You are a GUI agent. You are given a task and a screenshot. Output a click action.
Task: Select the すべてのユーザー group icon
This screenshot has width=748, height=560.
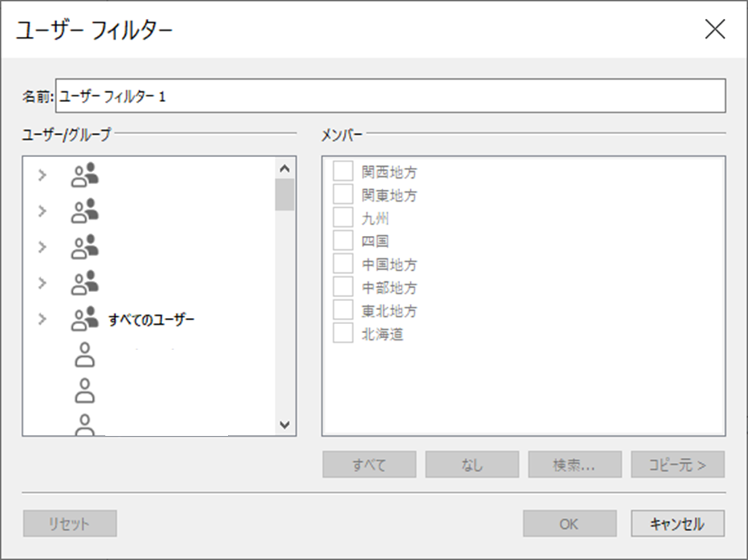[x=85, y=319]
